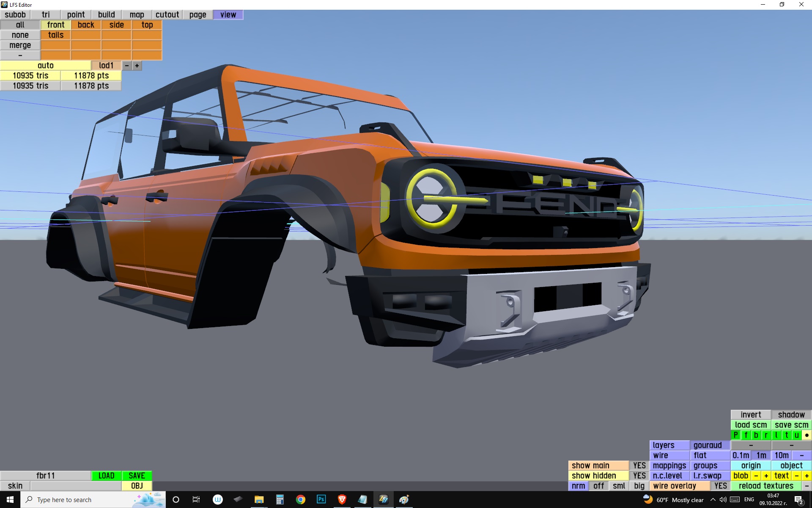Click the green SAVE button
Image resolution: width=812 pixels, height=508 pixels.
click(x=137, y=476)
